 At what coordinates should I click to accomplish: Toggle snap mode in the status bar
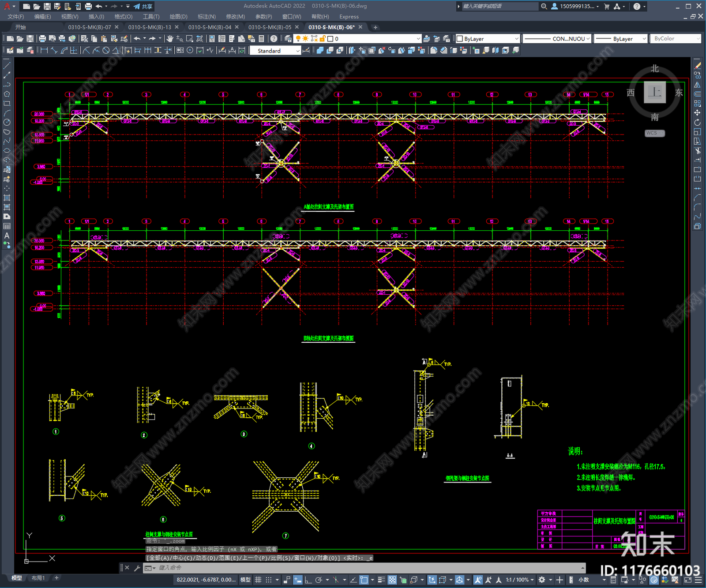[268, 580]
